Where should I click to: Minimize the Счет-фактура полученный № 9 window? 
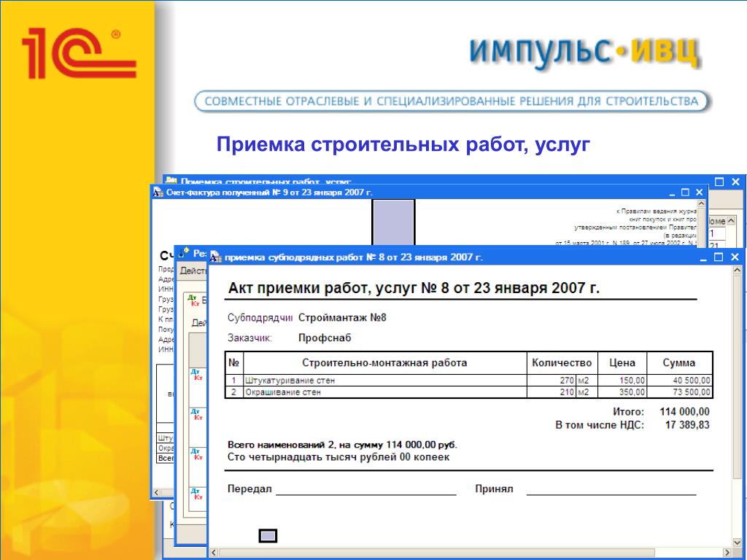[x=672, y=192]
